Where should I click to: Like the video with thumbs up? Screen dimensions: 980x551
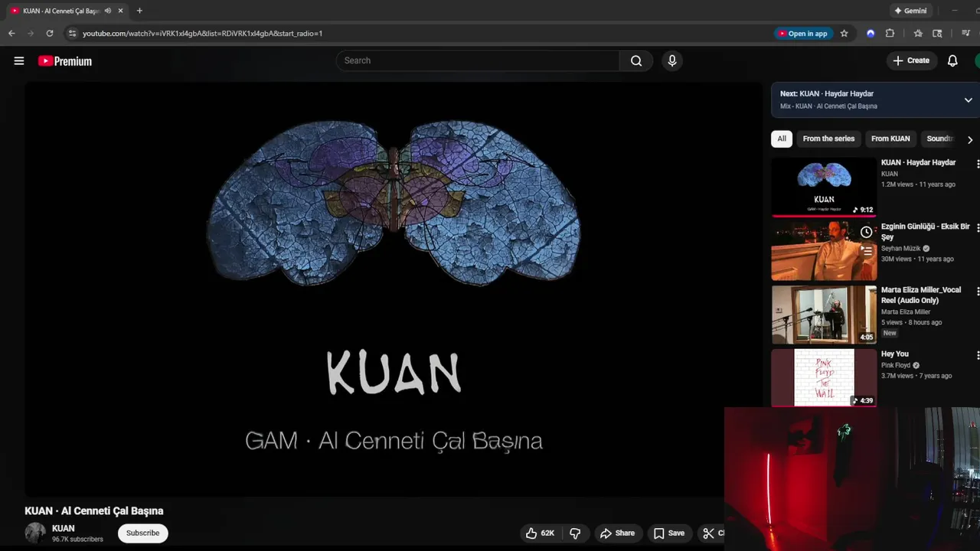[539, 533]
